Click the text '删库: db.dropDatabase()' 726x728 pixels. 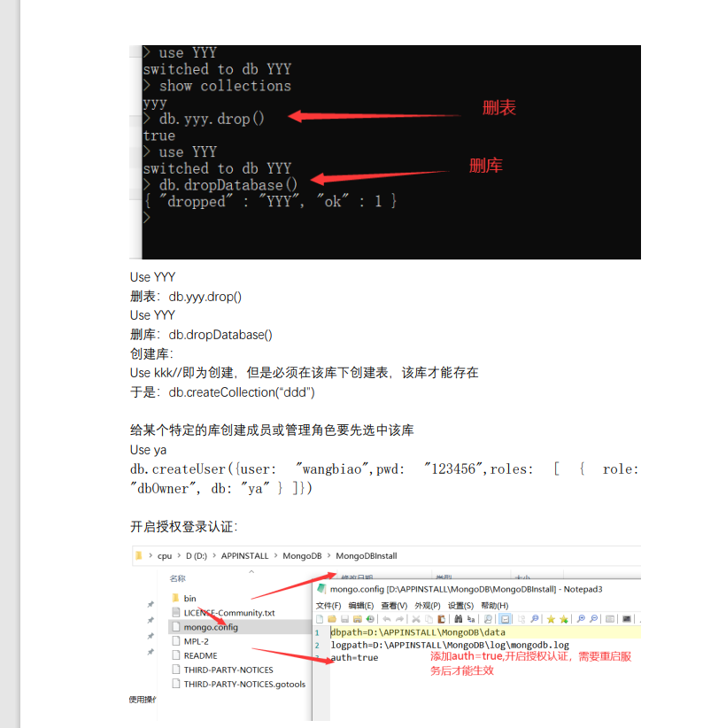201,335
